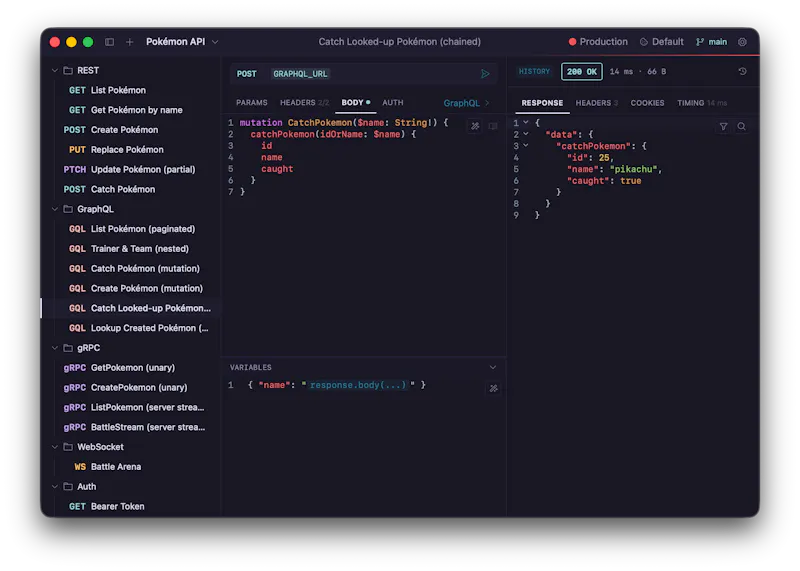Open the settings gear icon
The image size is (800, 571).
point(742,42)
